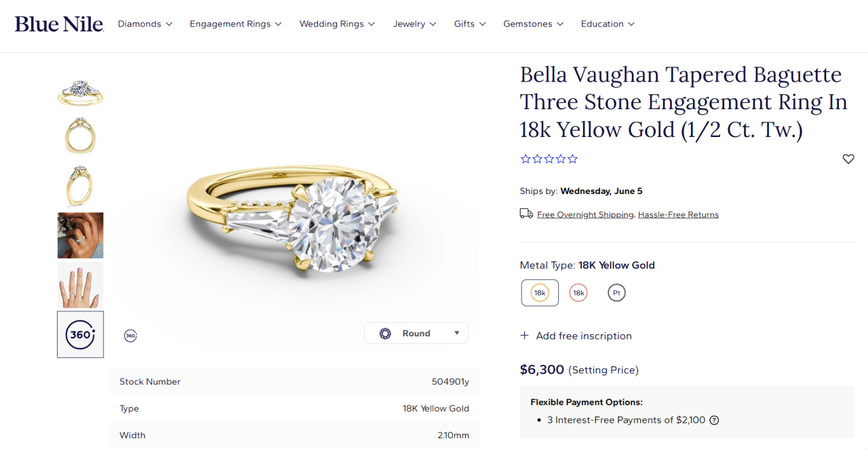
Task: Click the wishlist heart icon
Action: point(848,159)
